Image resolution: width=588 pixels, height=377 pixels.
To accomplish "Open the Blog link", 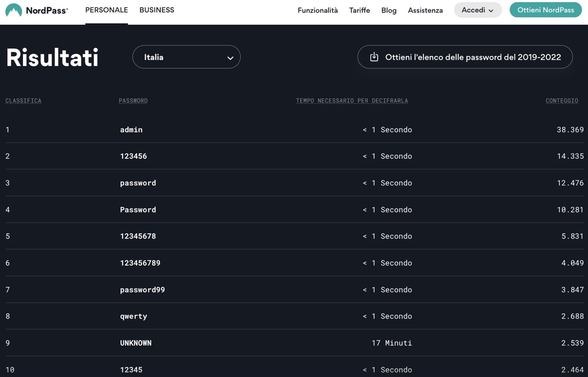I will (x=389, y=10).
